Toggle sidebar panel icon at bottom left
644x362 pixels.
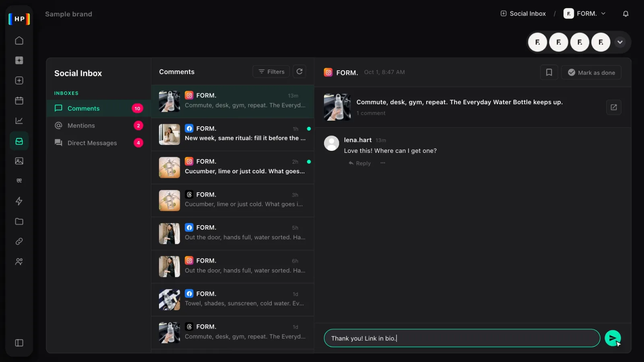pyautogui.click(x=19, y=343)
